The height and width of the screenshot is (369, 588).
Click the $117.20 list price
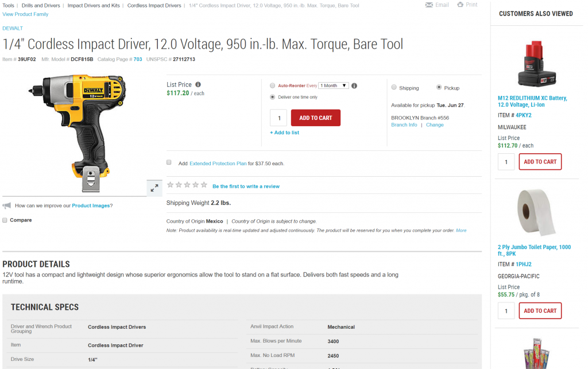click(178, 94)
